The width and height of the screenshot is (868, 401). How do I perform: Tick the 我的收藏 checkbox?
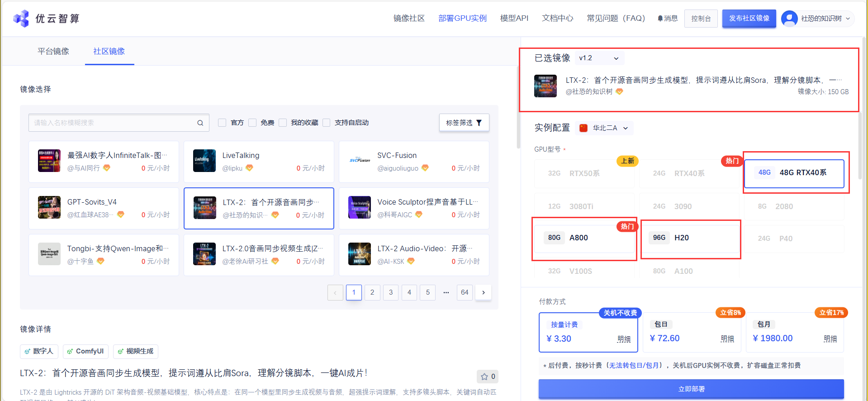point(283,123)
